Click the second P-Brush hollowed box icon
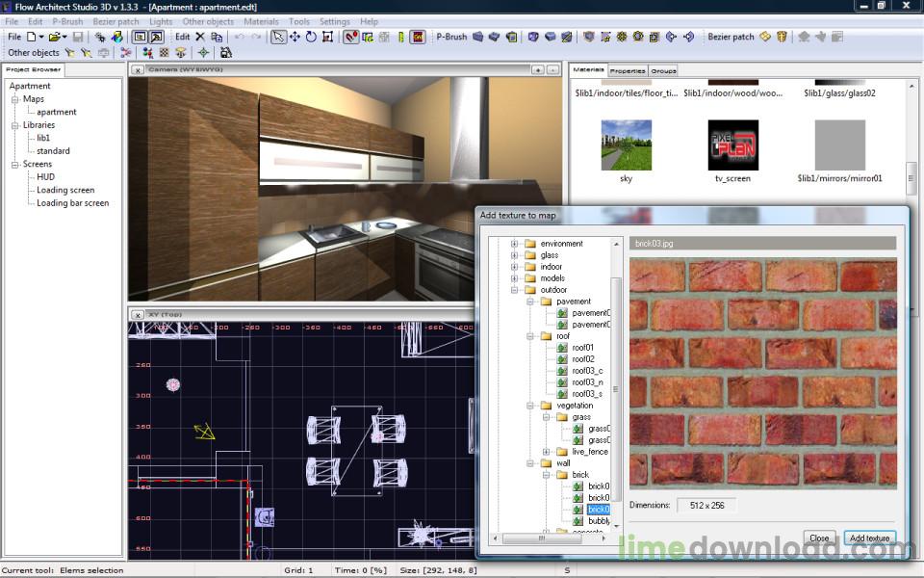The image size is (924, 578). pyautogui.click(x=495, y=37)
